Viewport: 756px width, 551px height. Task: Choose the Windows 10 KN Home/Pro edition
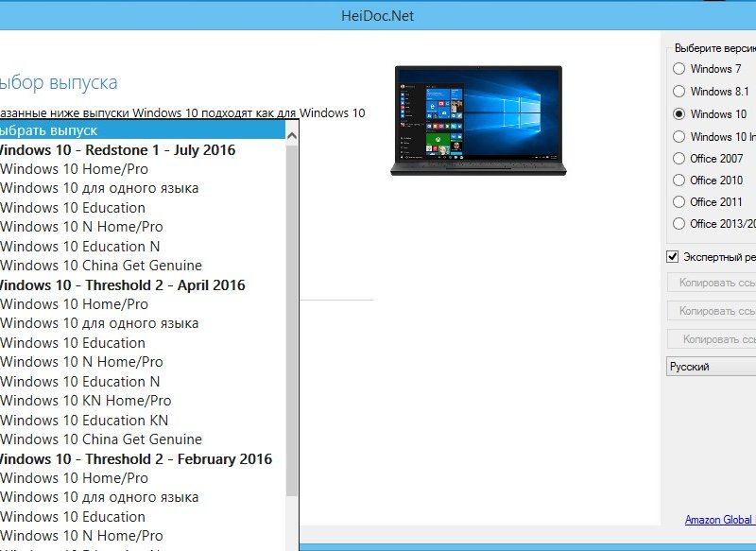pyautogui.click(x=143, y=401)
